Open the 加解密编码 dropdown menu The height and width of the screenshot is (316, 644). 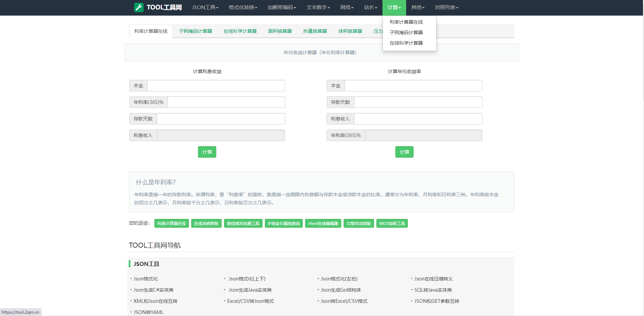point(281,7)
